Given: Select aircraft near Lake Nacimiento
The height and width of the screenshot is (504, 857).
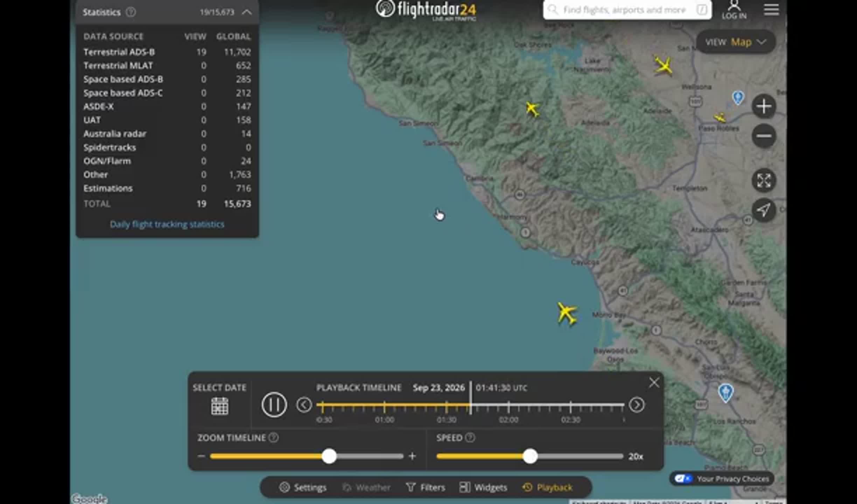Looking at the screenshot, I should [532, 109].
